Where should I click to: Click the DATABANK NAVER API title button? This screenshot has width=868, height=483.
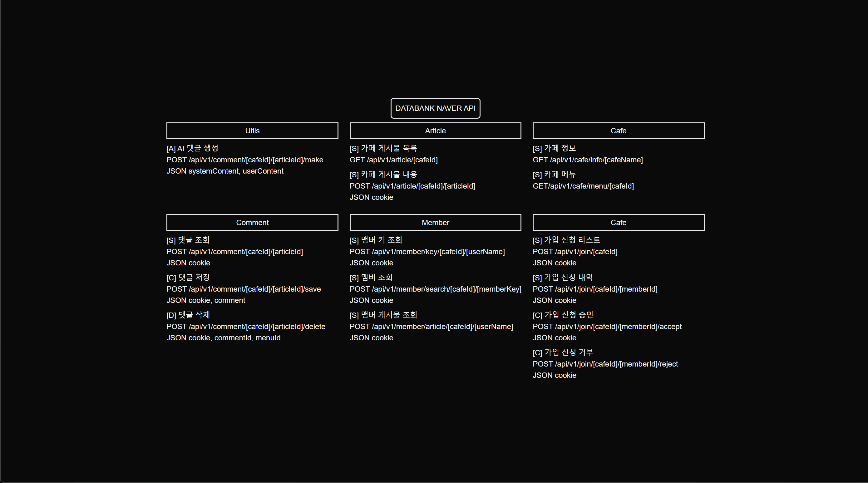[435, 108]
